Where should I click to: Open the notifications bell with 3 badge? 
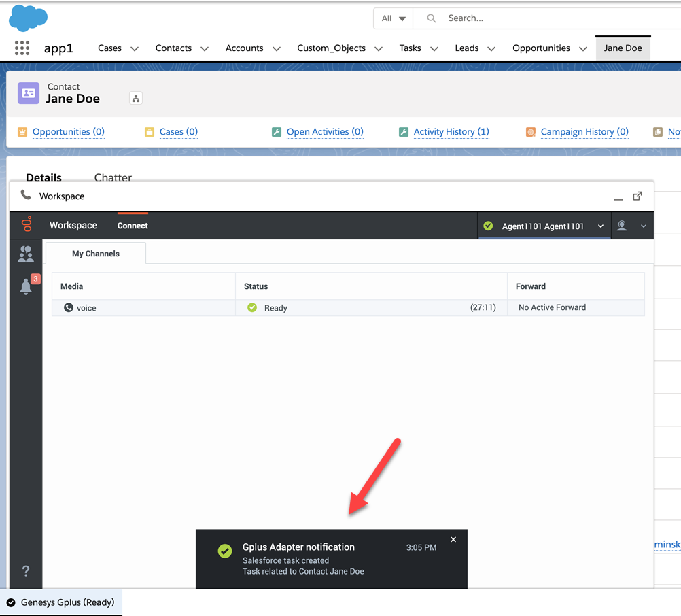click(x=27, y=286)
